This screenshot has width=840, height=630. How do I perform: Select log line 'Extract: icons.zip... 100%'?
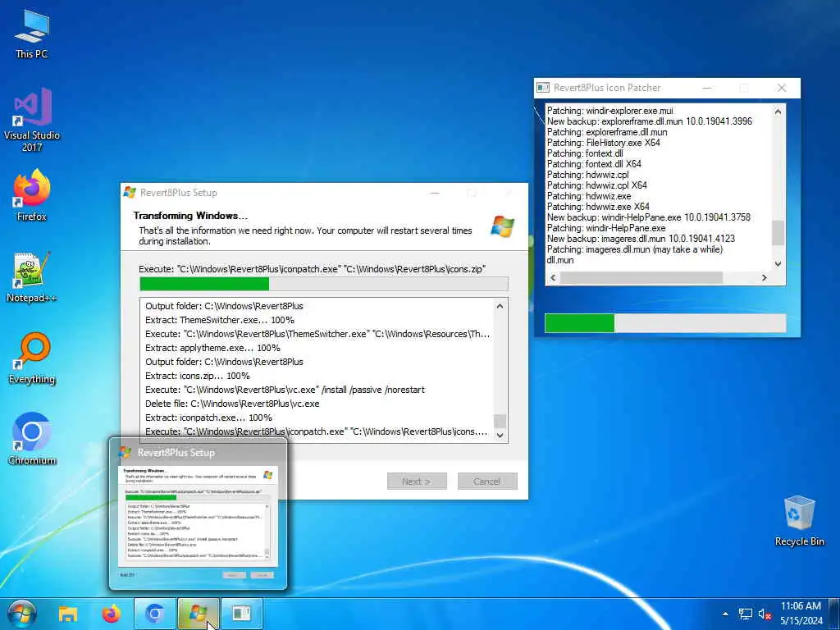[x=198, y=376]
